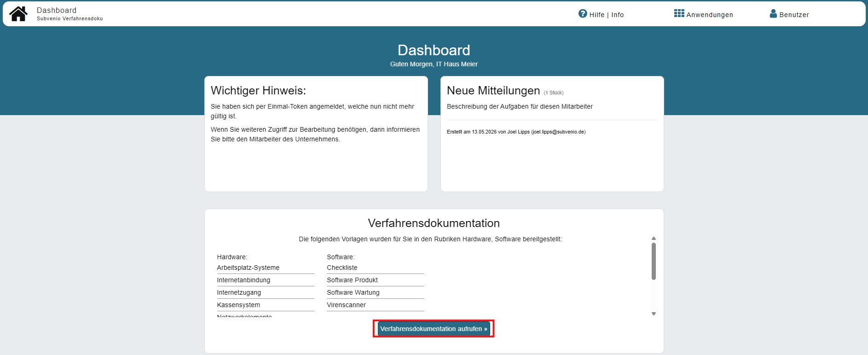The width and height of the screenshot is (868, 355).
Task: Click the 'Guten Morgen, IT Haus Meier' greeting
Action: click(x=434, y=64)
